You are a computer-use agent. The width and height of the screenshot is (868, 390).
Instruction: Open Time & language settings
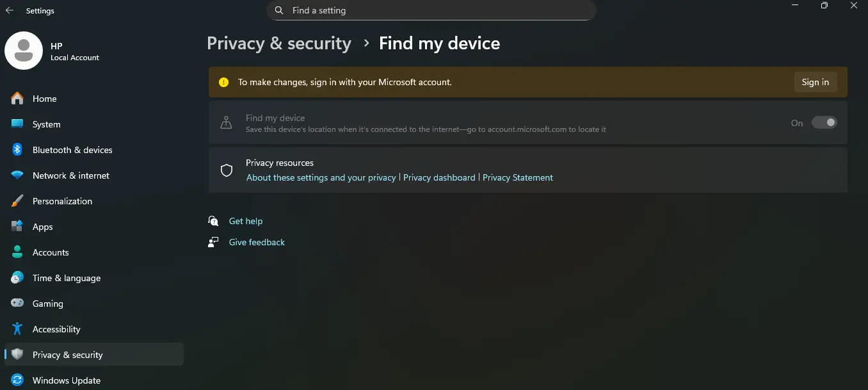pos(67,278)
